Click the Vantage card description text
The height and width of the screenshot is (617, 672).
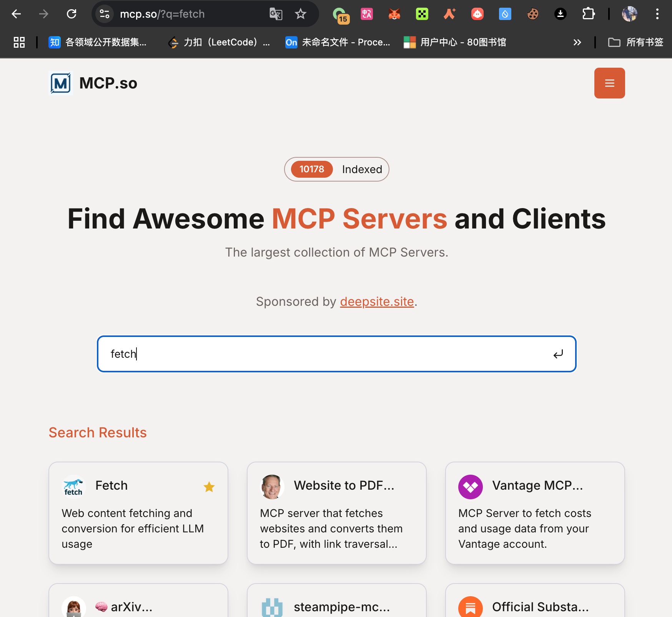[x=525, y=529]
